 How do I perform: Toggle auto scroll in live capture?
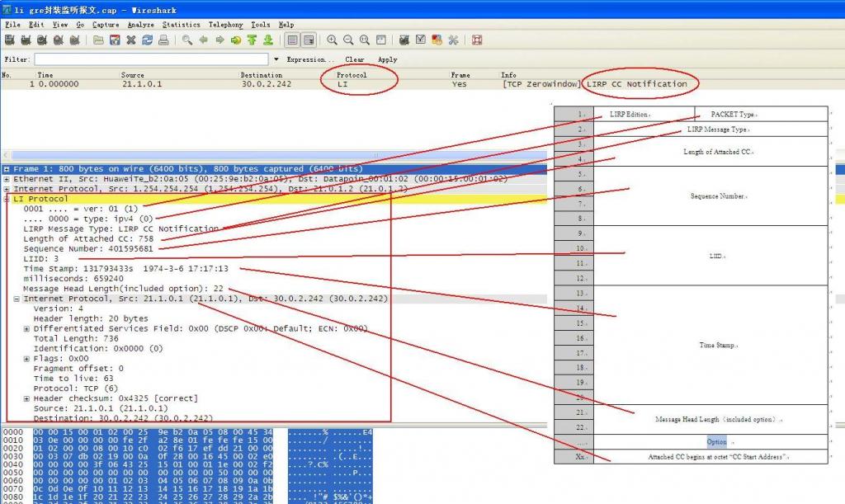[309, 40]
